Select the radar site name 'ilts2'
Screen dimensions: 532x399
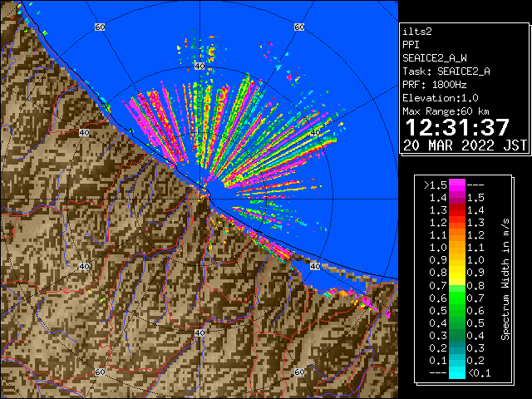[417, 32]
